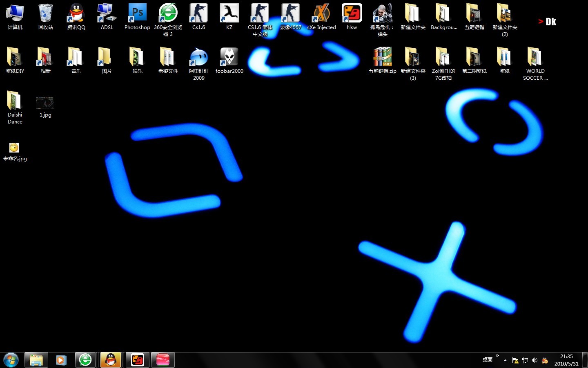Select the ADSL connection shortcut
The image size is (588, 368).
click(107, 17)
